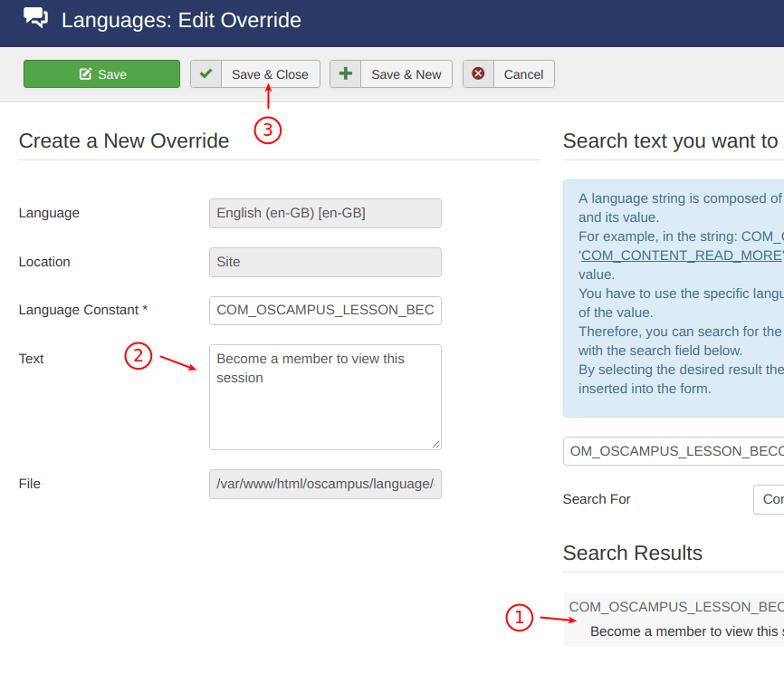
Task: Click the Location field showing Site
Action: pyautogui.click(x=325, y=262)
